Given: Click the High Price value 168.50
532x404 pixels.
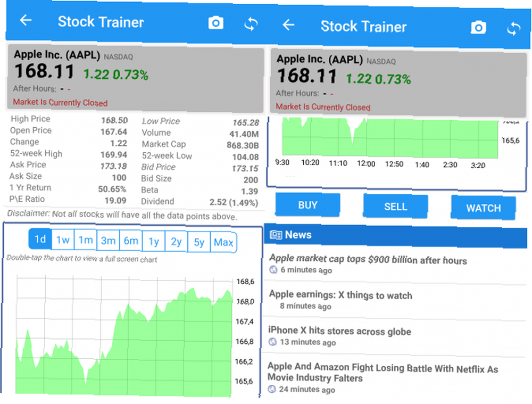Looking at the screenshot, I should (x=114, y=120).
